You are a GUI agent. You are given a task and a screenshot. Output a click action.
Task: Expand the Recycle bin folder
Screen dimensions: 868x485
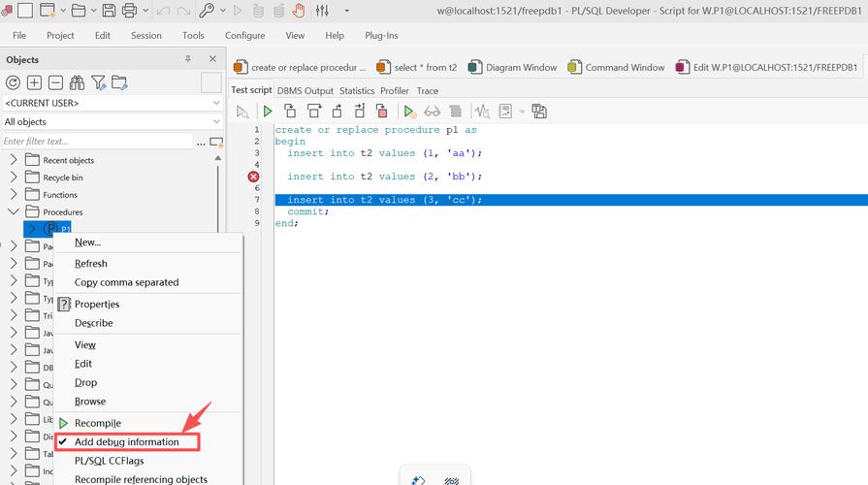pos(14,178)
